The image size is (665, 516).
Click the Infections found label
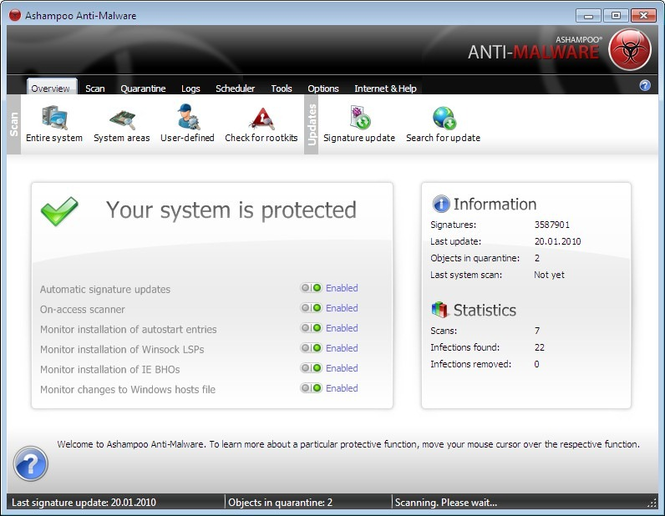[x=465, y=347]
